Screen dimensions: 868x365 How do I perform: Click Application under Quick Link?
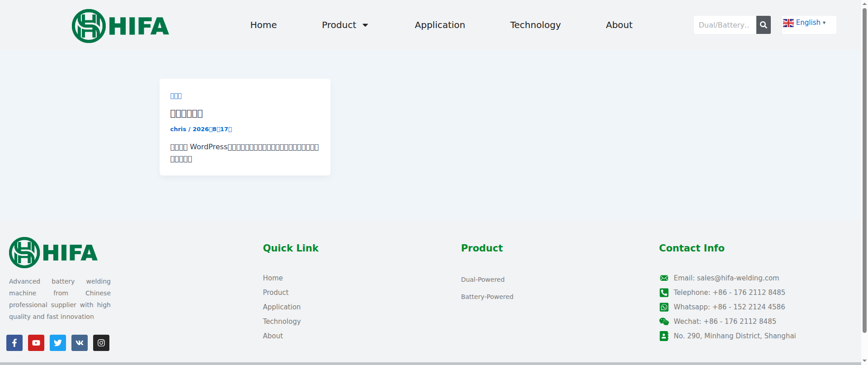282,307
